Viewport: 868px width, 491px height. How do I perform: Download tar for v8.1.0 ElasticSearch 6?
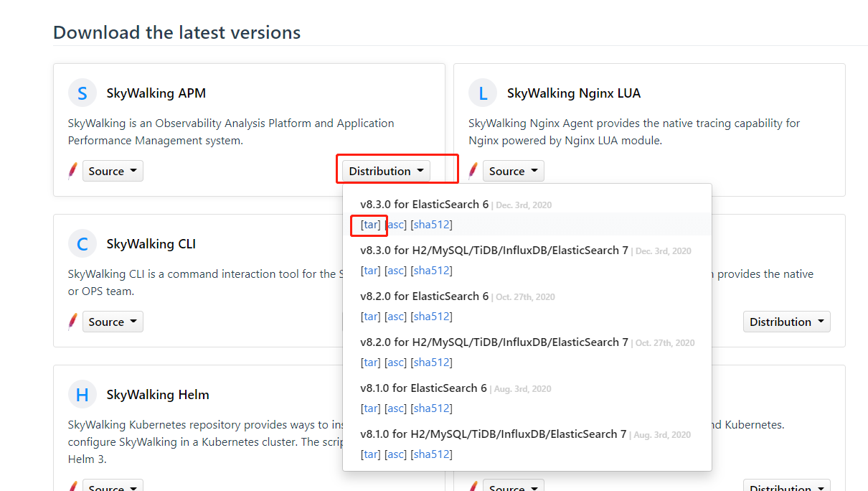(370, 408)
